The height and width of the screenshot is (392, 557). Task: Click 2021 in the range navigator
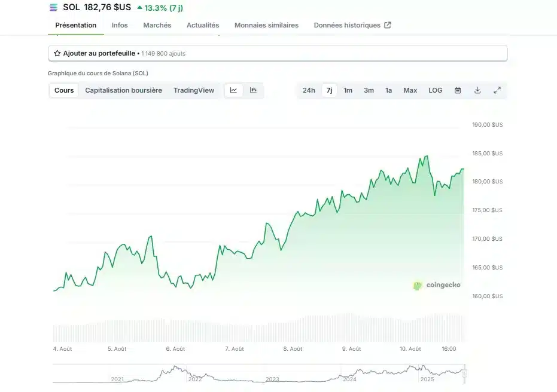(x=117, y=379)
